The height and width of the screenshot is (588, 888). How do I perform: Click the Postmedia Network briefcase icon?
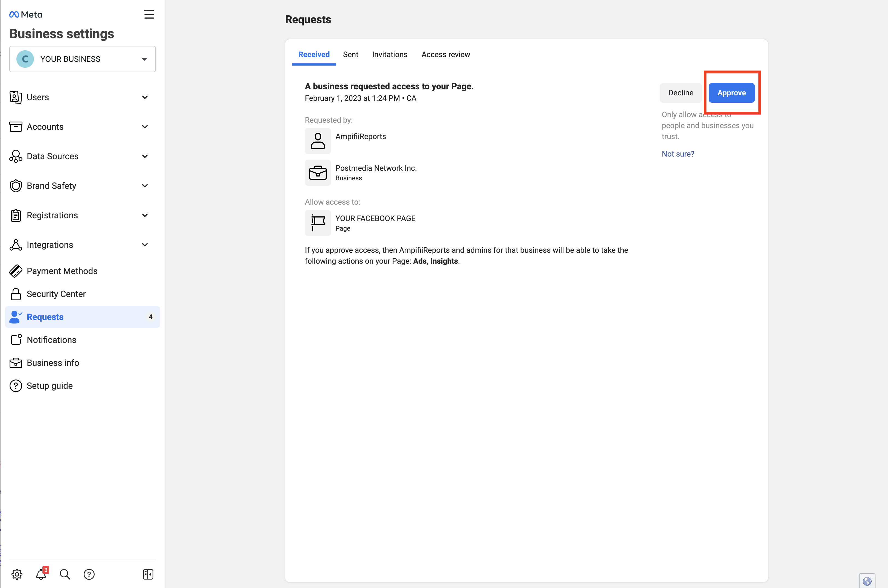(x=318, y=172)
